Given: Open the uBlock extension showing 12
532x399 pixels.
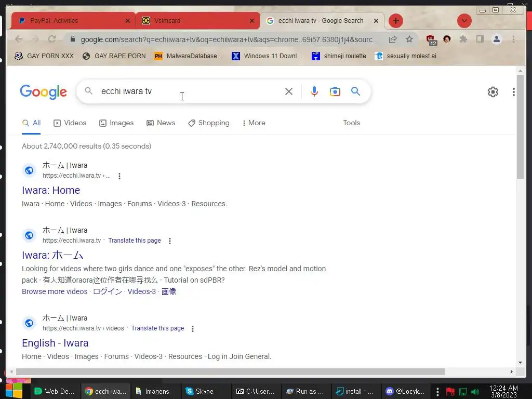Looking at the screenshot, I should (431, 39).
